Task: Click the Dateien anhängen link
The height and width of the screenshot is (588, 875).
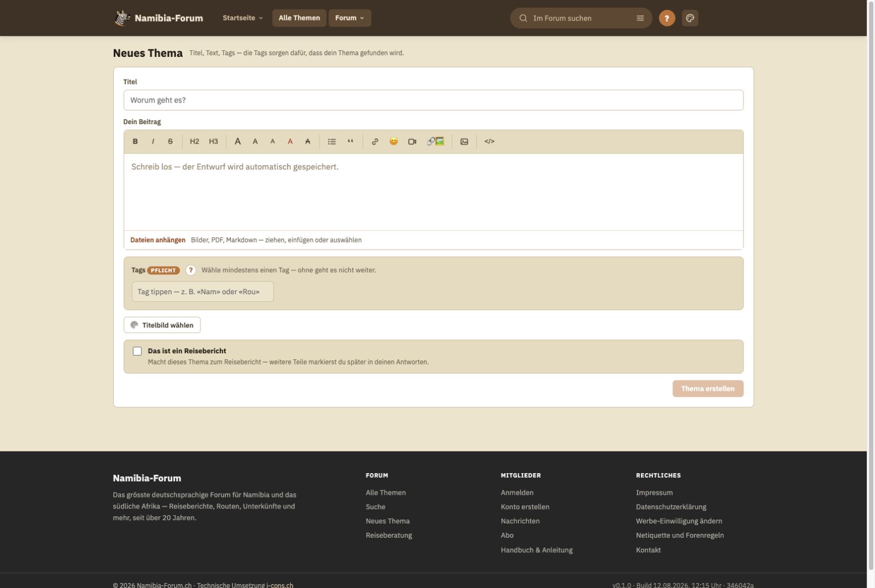Action: tap(158, 240)
